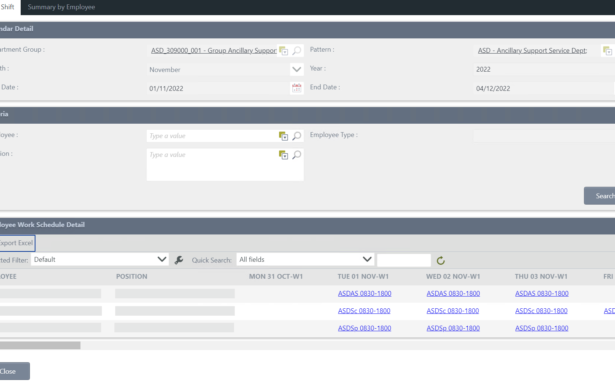Open ASDAS 0830-1800 shift link on Thursday
This screenshot has width=615, height=384.
[x=542, y=293]
